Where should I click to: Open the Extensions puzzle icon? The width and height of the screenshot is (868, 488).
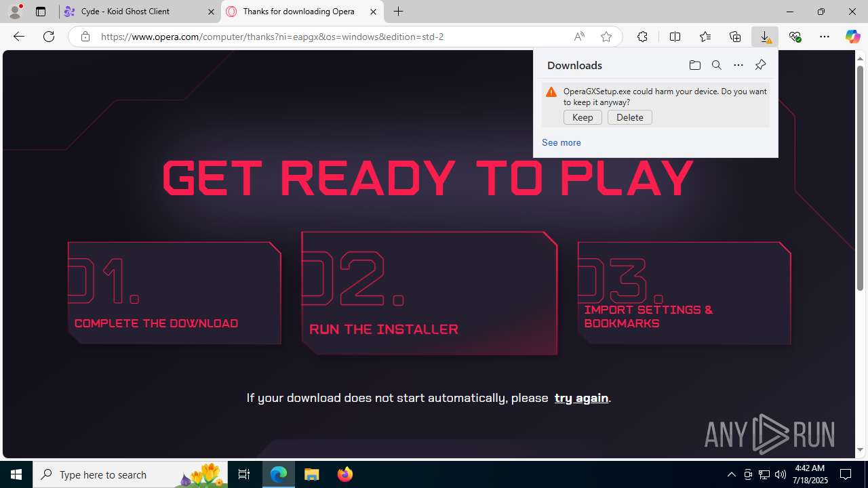click(x=642, y=37)
